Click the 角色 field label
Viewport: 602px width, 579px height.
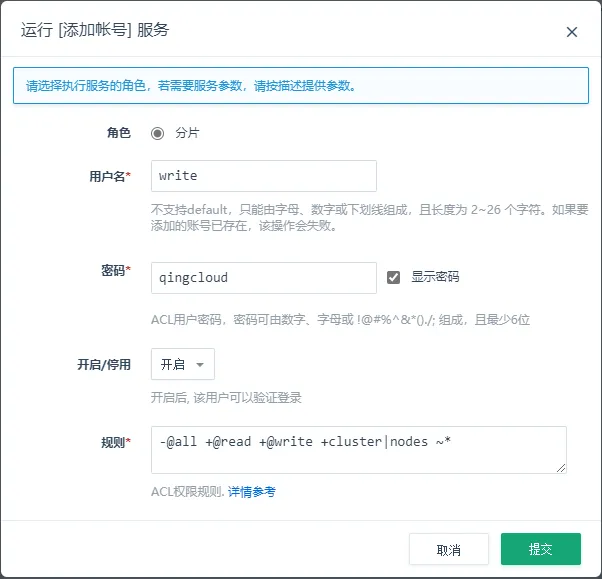[x=119, y=133]
